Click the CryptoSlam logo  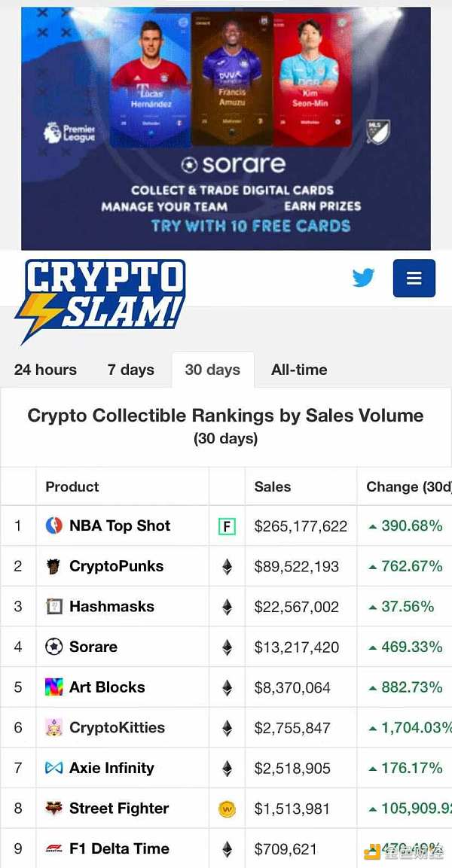coord(99,301)
